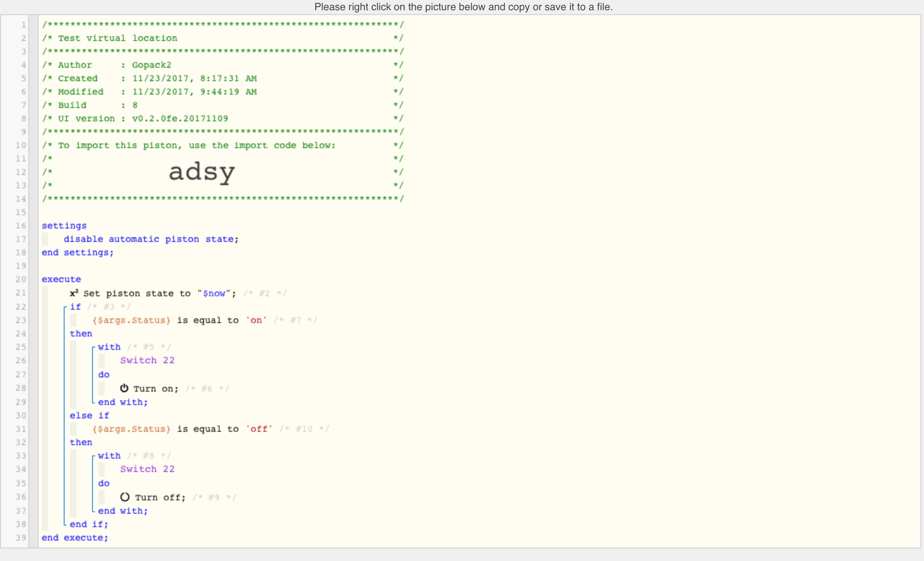The image size is (924, 561).
Task: Click line number 39 in the gutter
Action: click(21, 537)
